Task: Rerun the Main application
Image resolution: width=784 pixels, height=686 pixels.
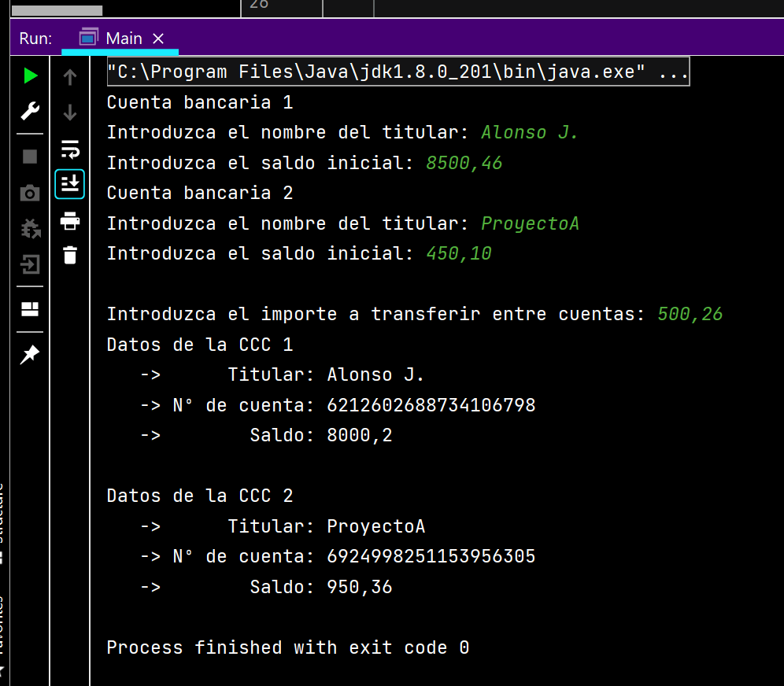Action: tap(30, 76)
